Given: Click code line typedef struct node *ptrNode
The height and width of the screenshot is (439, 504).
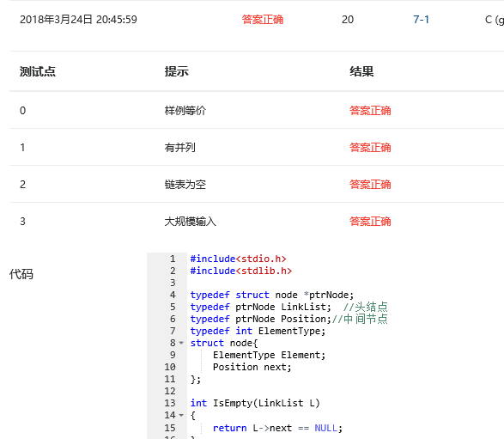Looking at the screenshot, I should (272, 295).
